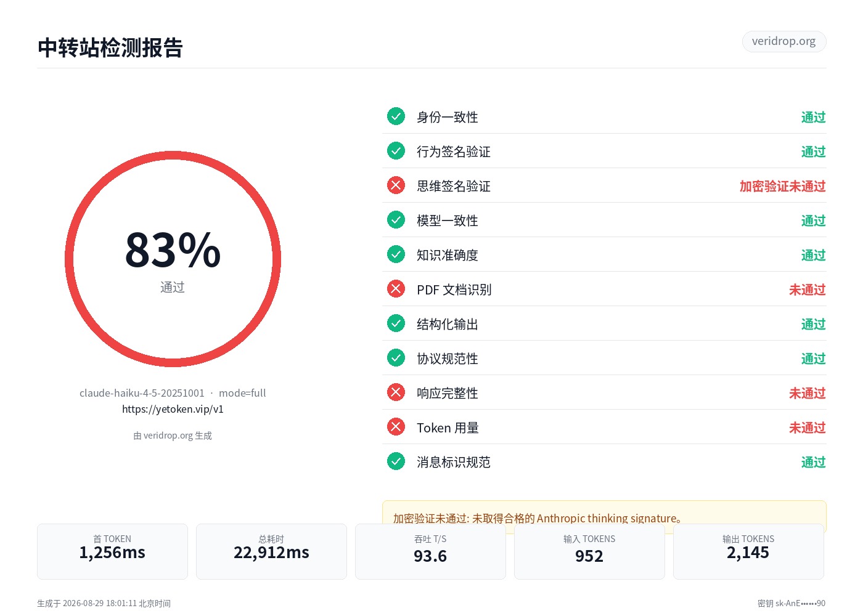Click the 输出 TOKENS 2,145 stat card
Screen dimensions: 863x616
click(x=748, y=551)
